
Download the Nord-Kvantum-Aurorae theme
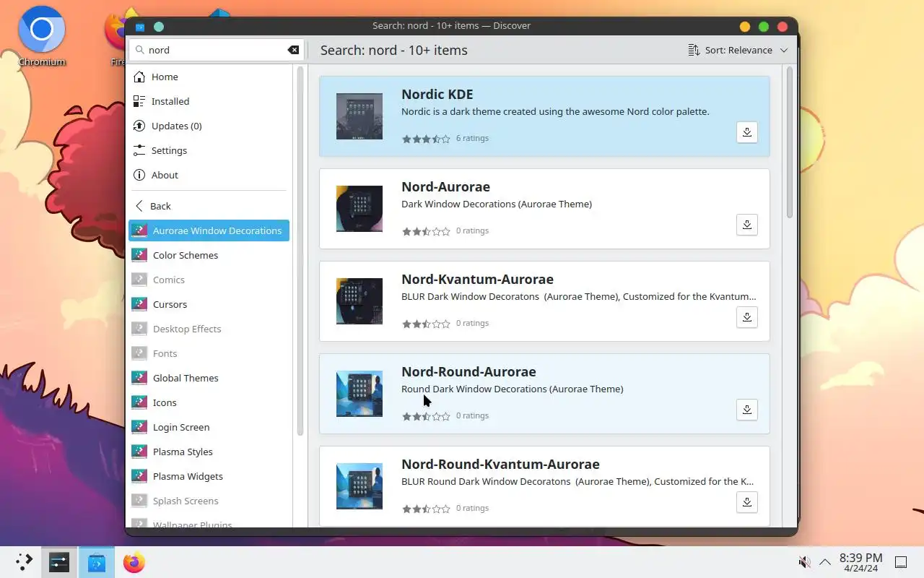coord(747,317)
